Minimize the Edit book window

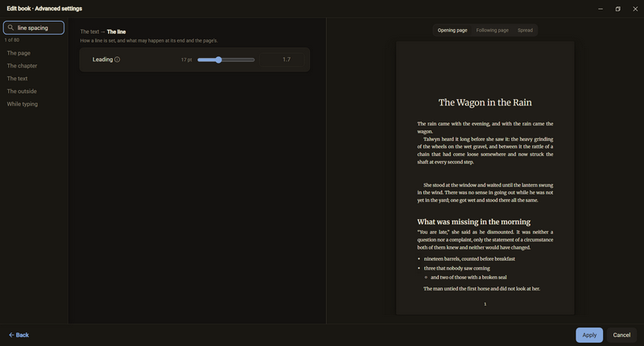click(x=601, y=9)
